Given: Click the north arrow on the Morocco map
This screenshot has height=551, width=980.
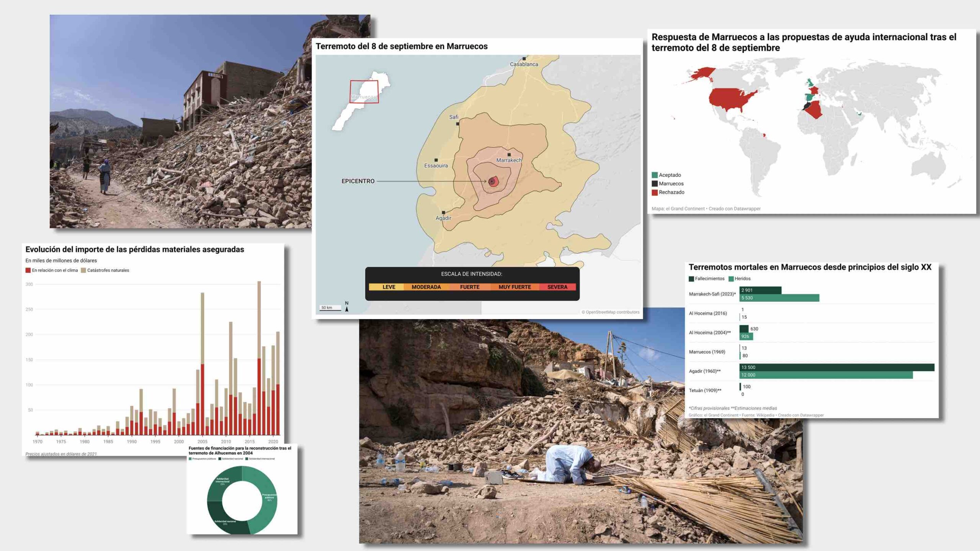Looking at the screenshot, I should [347, 306].
